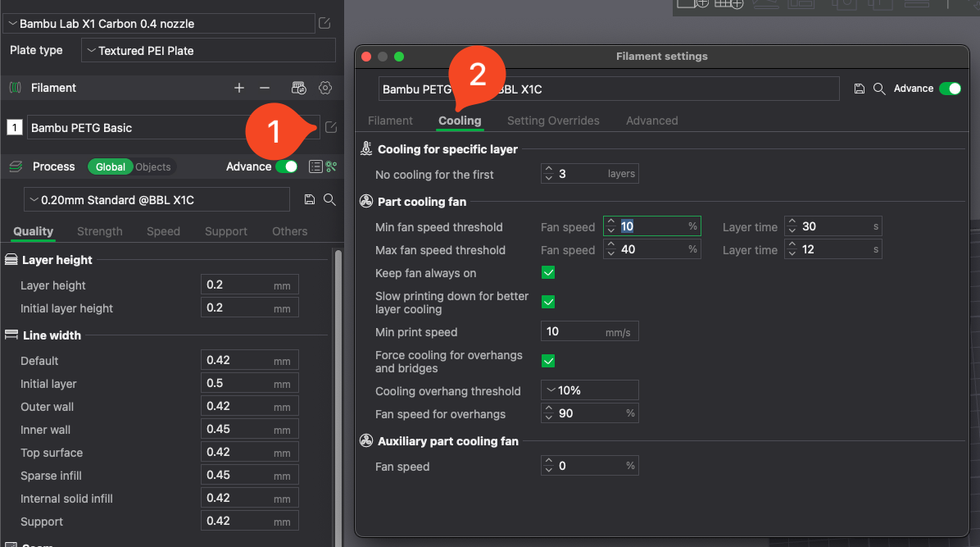Click the AMS filament sync icon
Image resolution: width=980 pixels, height=547 pixels.
[299, 88]
